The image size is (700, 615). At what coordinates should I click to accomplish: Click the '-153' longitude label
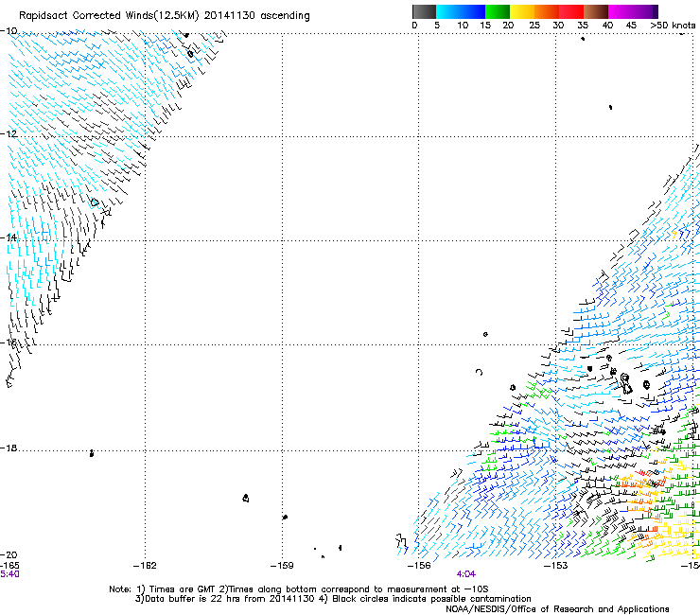pos(556,566)
